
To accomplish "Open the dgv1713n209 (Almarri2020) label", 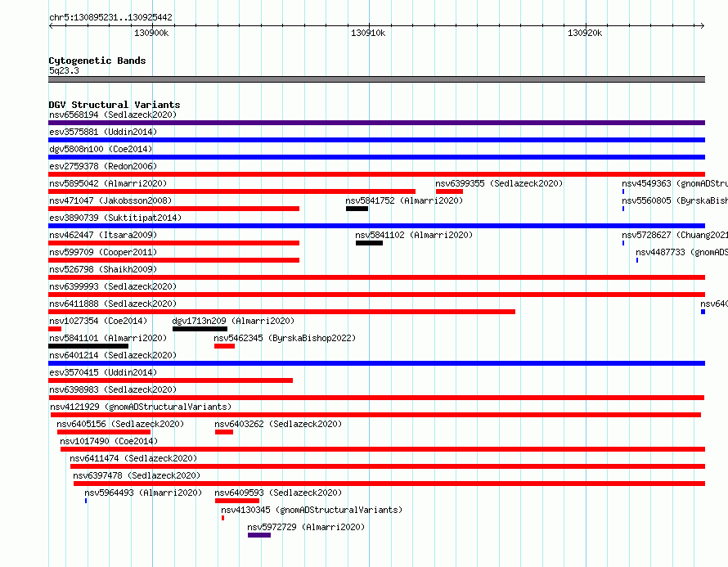I will pos(233,321).
